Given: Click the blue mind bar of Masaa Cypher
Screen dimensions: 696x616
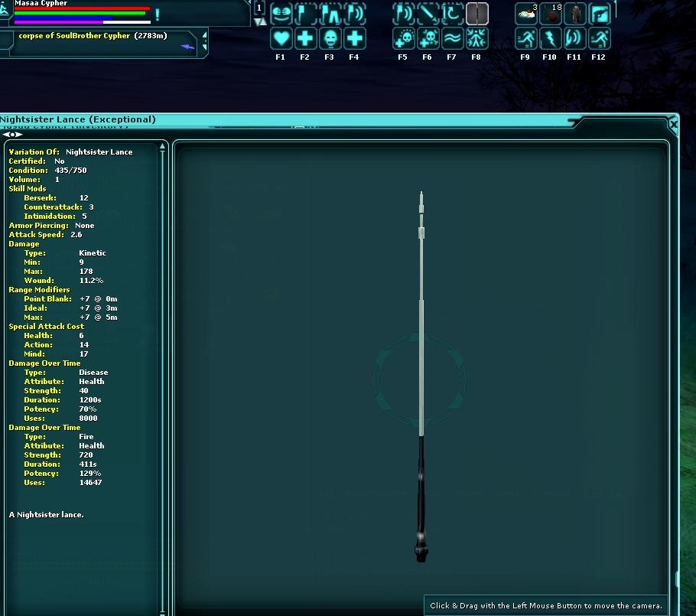Looking at the screenshot, I should click(x=63, y=18).
